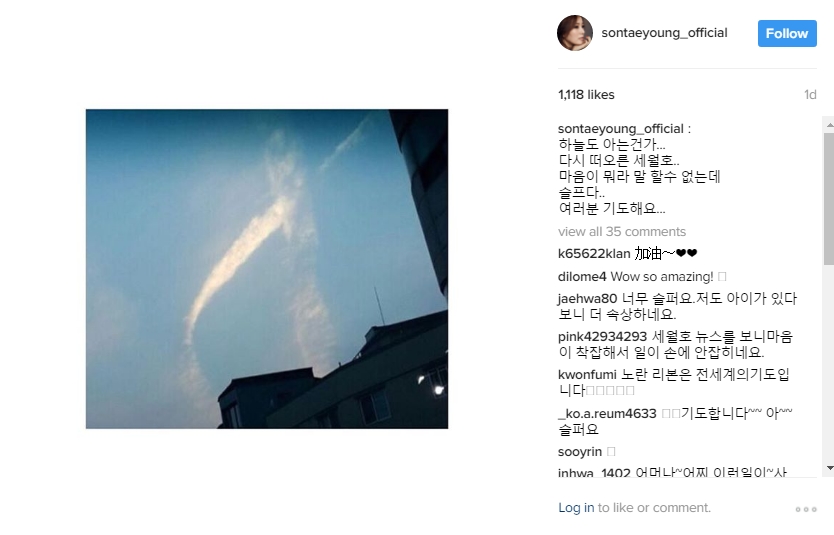
Task: Open the three-dots more options menu
Action: (806, 509)
